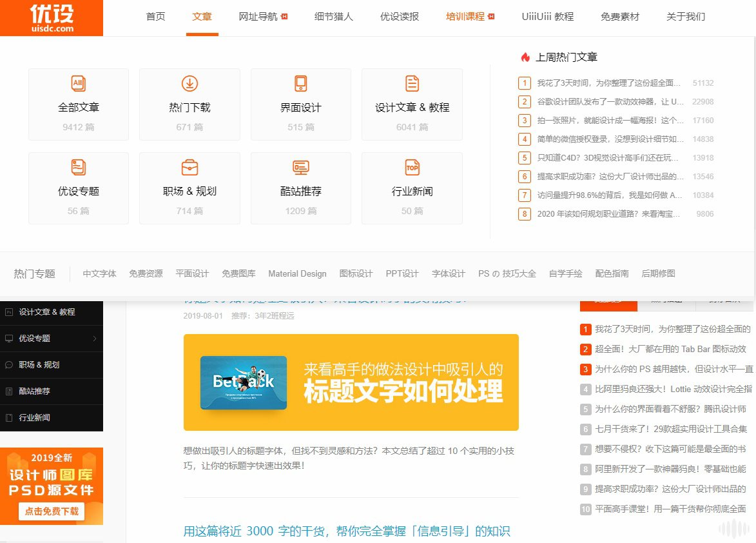
Task: Open ranked article 超全面！大厂都在用的 Tab Bar
Action: (670, 349)
